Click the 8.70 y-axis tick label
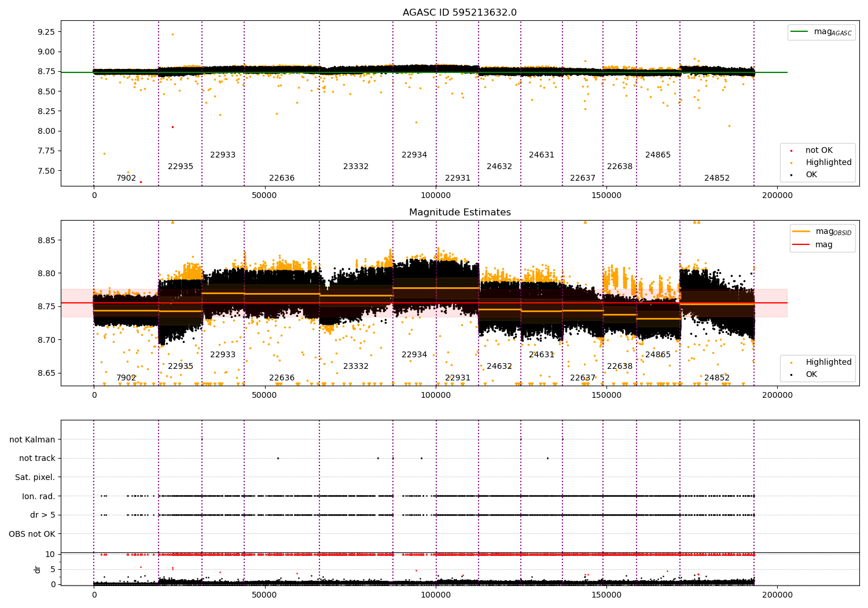This screenshot has width=868, height=608. click(x=46, y=340)
